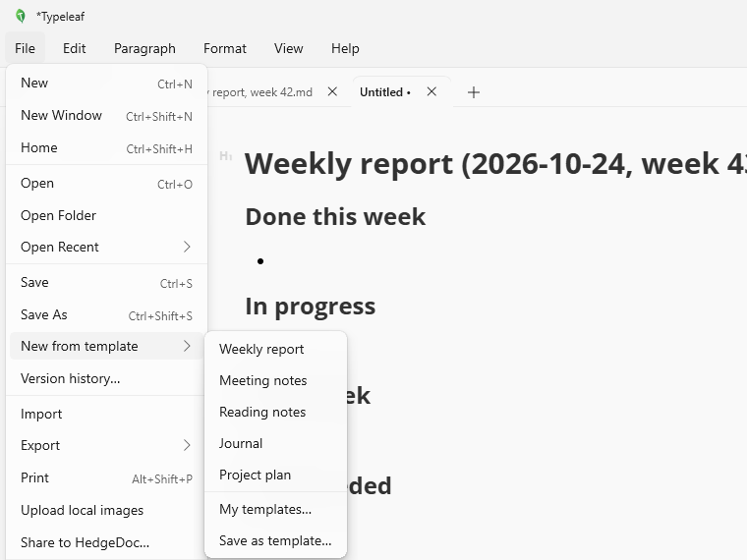The height and width of the screenshot is (560, 747).
Task: Switch to report, week 42.md tab
Action: tap(262, 92)
